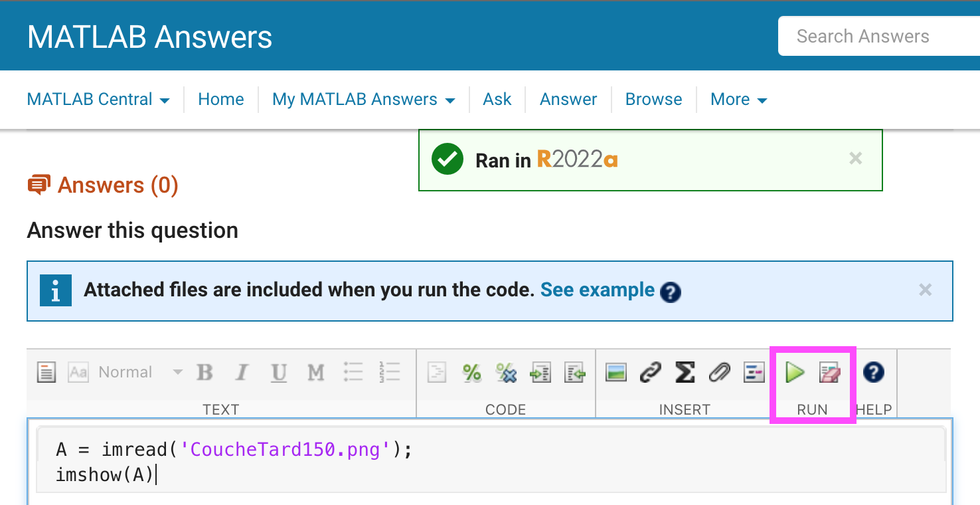Screen dimensions: 980x505
Task: Open the More navigation menu
Action: tap(738, 100)
